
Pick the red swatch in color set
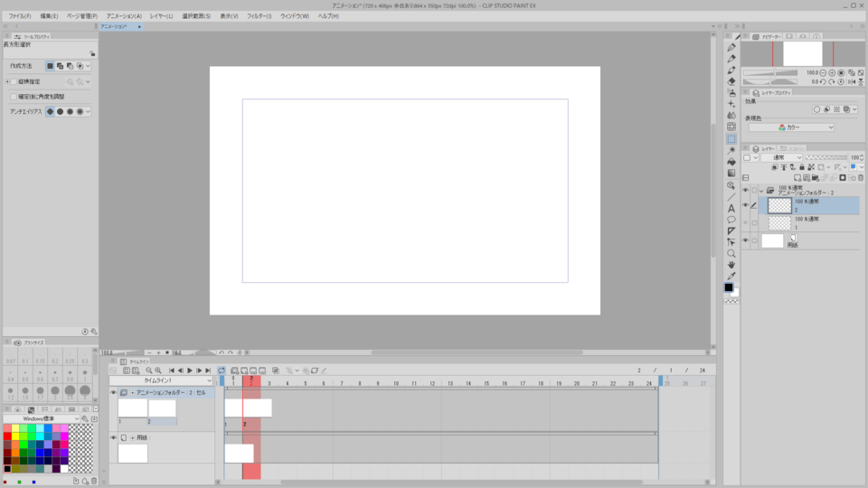tap(7, 436)
